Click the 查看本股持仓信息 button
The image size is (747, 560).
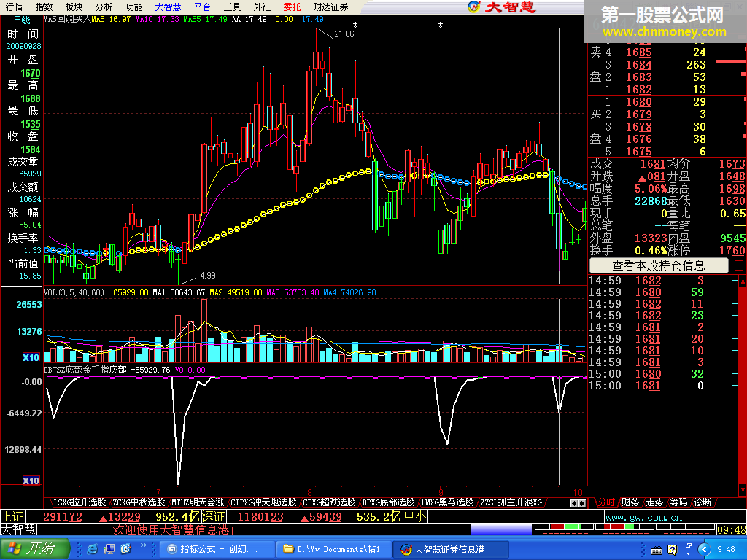coord(659,265)
